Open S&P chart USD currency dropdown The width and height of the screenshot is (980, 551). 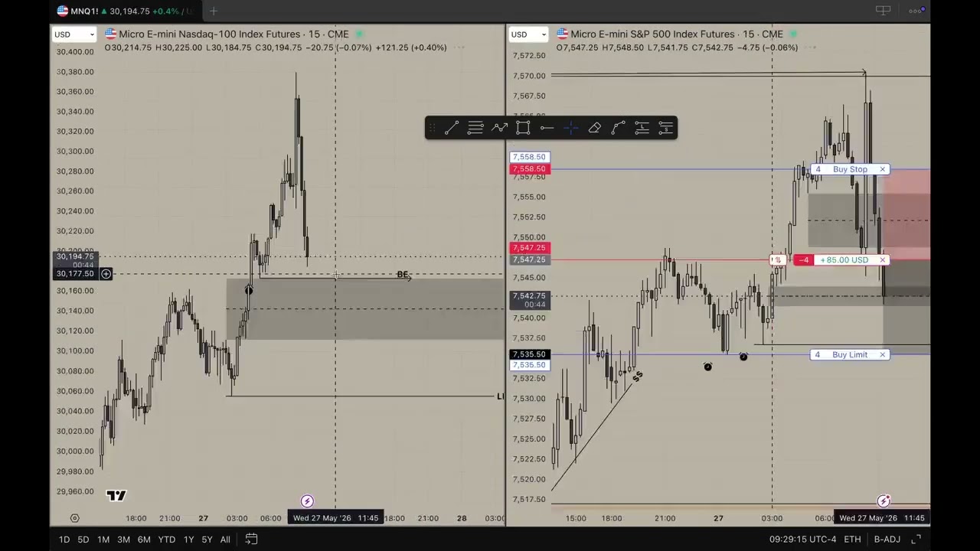[x=529, y=34]
